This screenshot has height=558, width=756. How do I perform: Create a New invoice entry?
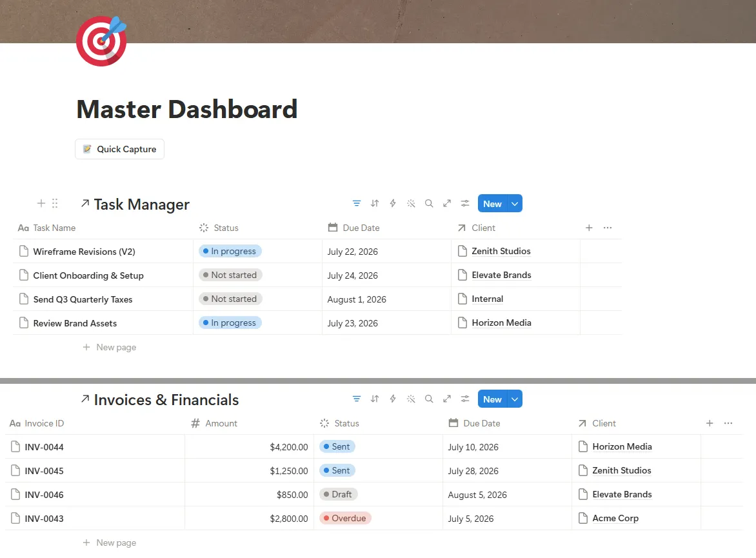point(492,399)
